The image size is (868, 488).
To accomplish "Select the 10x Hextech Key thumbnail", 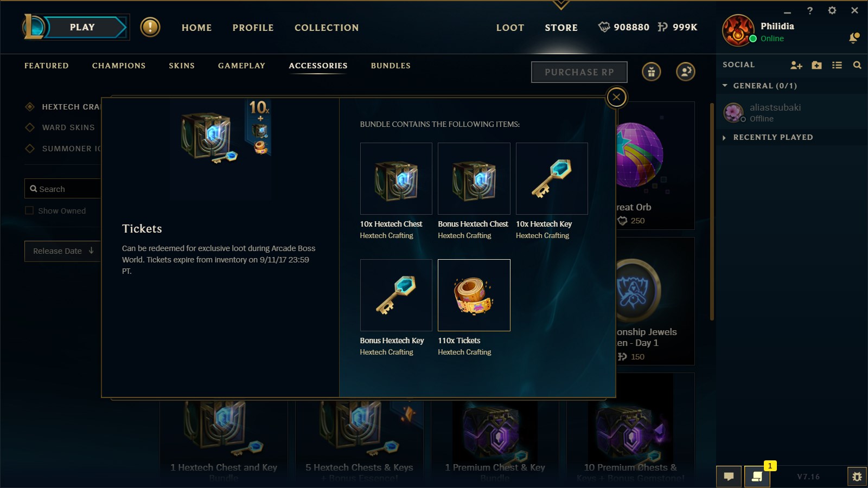I will [x=552, y=178].
